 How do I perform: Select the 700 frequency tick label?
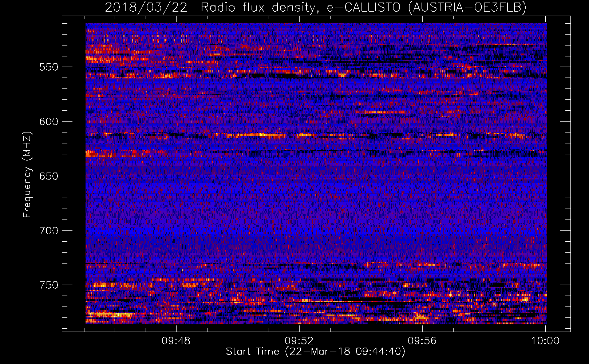49,231
